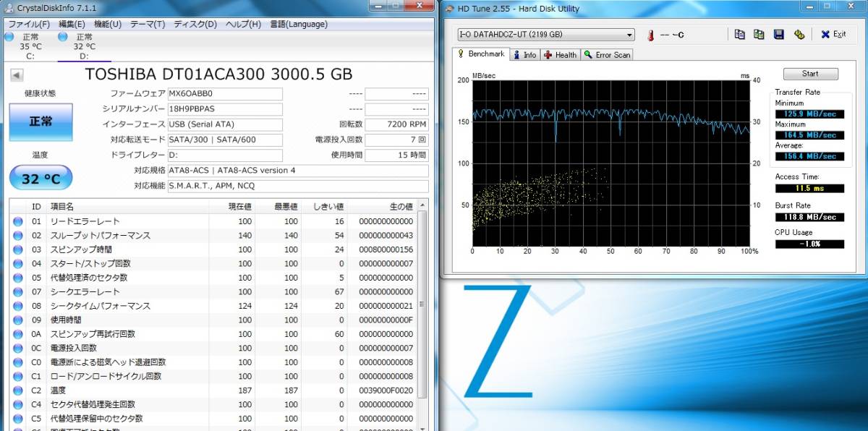
Task: Select row C5 代替処理保留中のセクタ数
Action: 214,419
